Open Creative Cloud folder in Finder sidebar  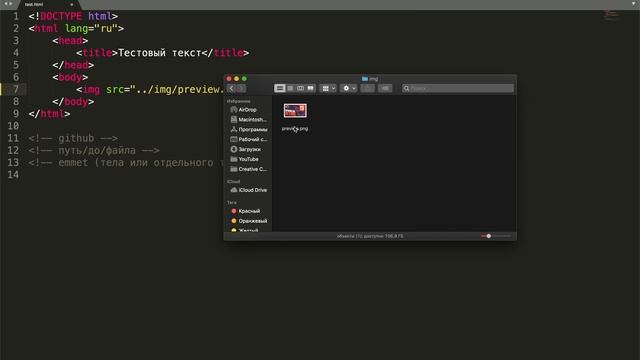249,169
